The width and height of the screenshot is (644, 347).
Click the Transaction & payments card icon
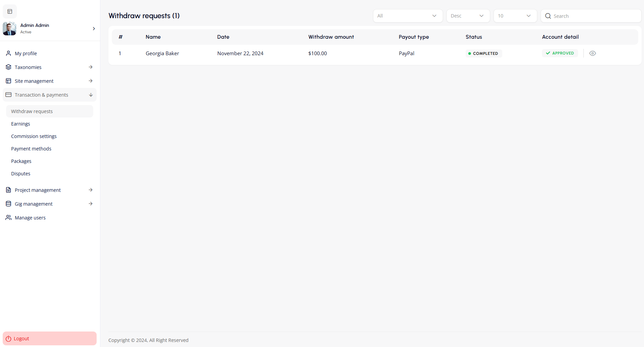(x=8, y=95)
